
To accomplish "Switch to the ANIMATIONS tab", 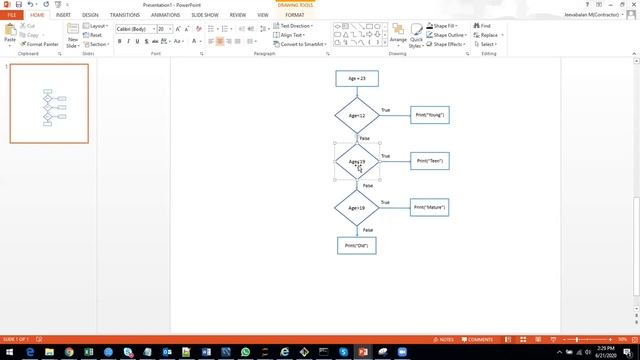I will pos(165,15).
